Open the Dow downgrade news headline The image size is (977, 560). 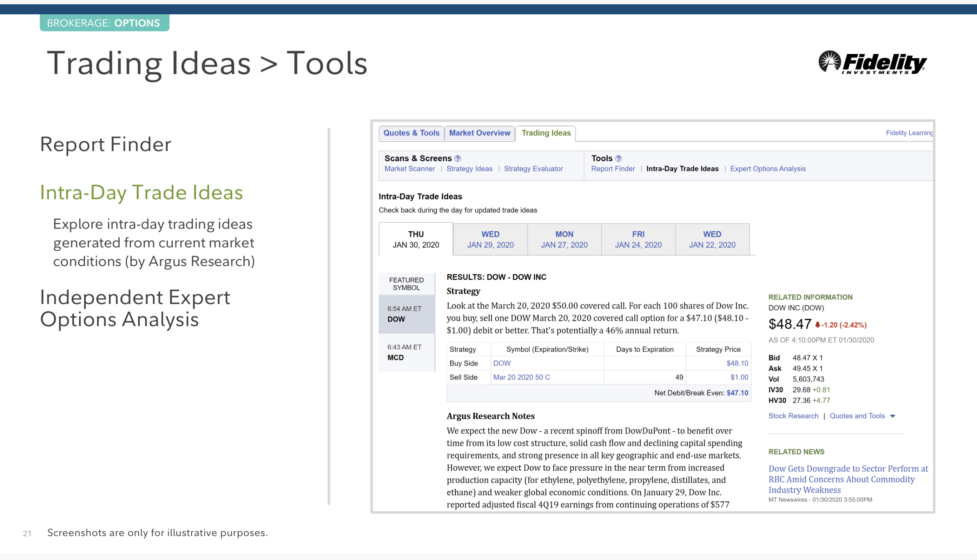click(x=848, y=479)
